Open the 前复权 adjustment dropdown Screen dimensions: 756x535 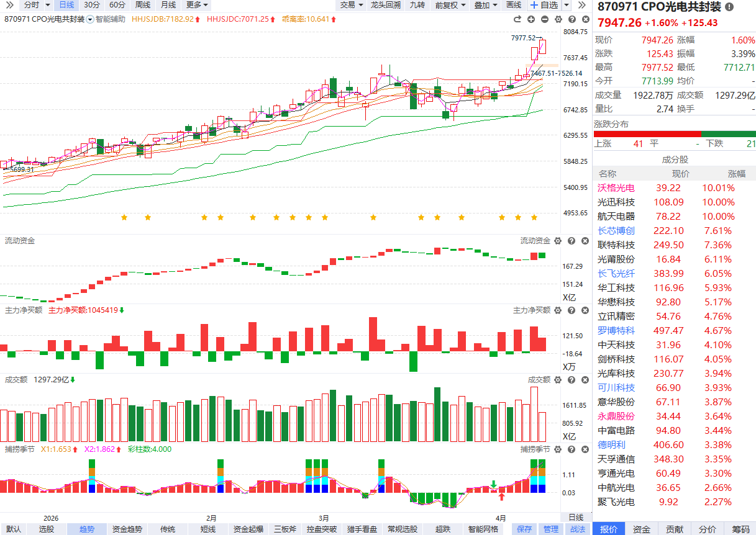pyautogui.click(x=450, y=5)
